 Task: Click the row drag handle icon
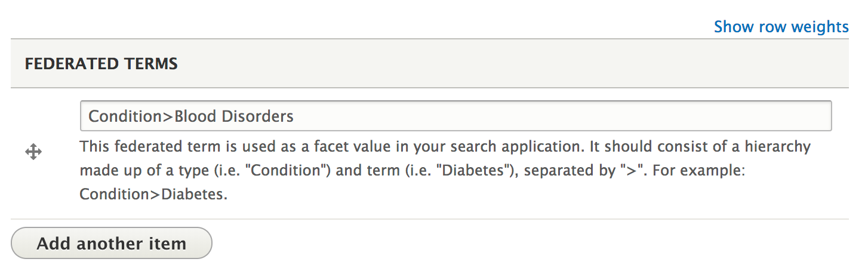point(33,153)
